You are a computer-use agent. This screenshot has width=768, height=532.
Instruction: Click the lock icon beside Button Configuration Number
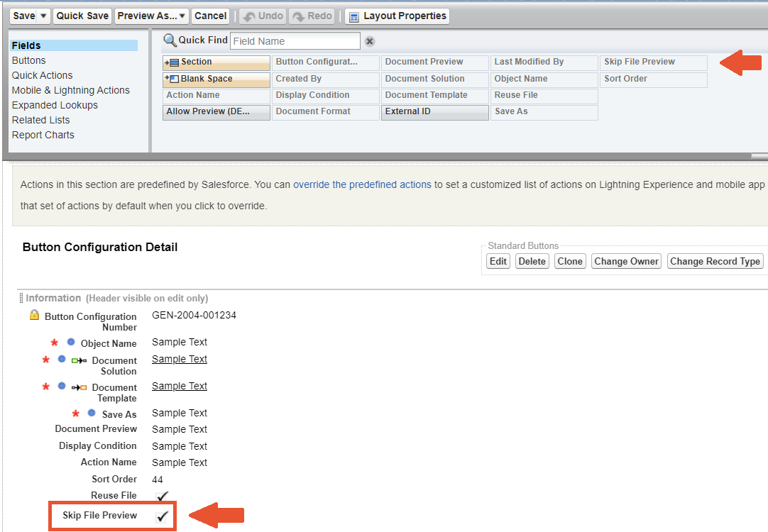pos(34,316)
